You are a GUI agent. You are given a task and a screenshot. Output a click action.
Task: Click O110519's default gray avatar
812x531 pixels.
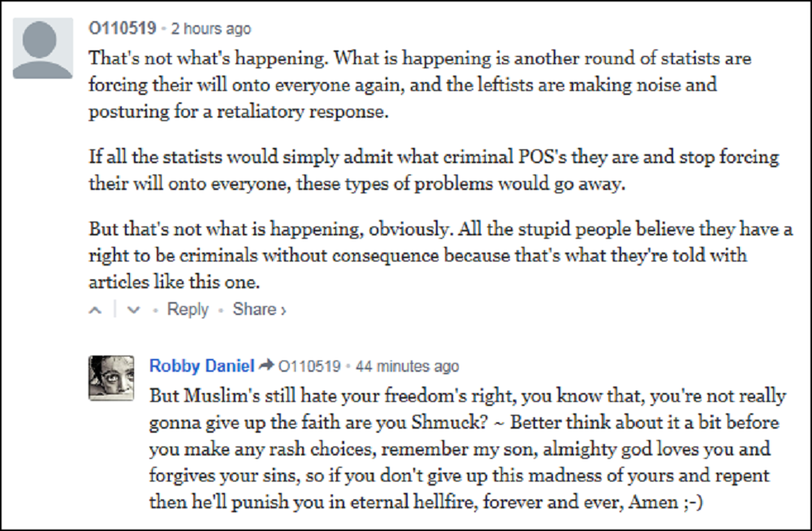(43, 49)
